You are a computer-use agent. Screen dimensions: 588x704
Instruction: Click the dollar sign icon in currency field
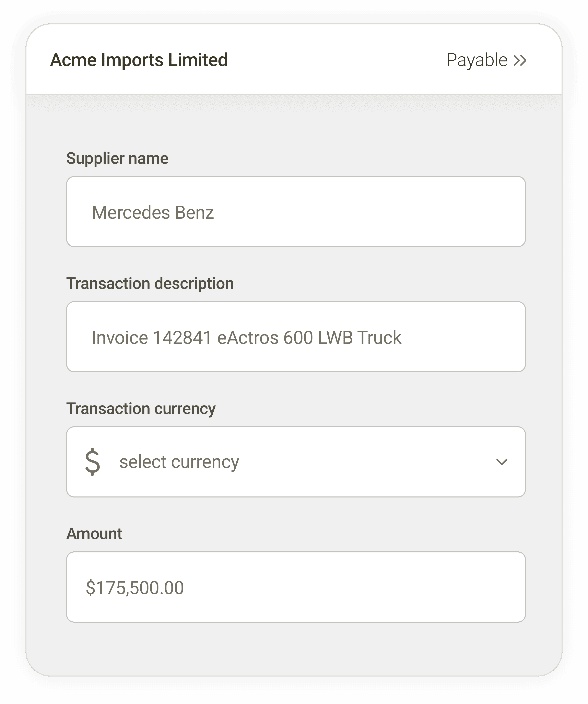coord(93,462)
